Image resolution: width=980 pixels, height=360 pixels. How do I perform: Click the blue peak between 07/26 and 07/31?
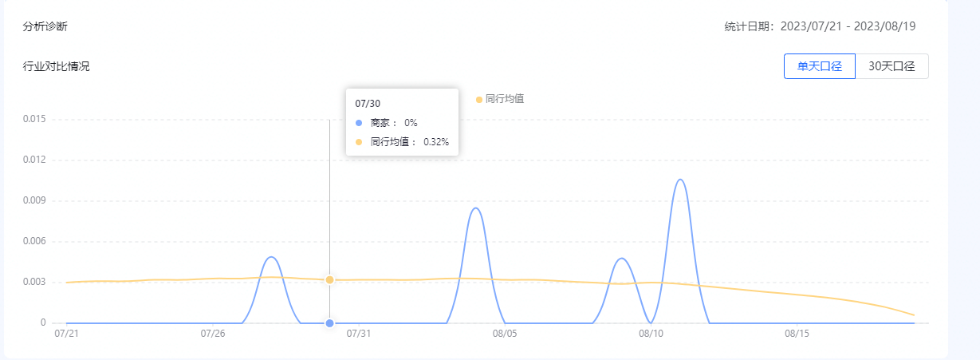click(x=271, y=257)
